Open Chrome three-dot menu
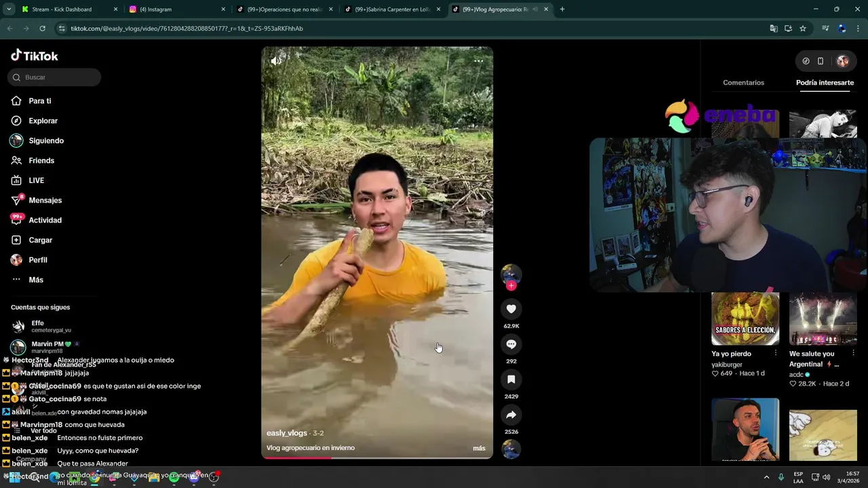This screenshot has height=488, width=868. coord(858,28)
